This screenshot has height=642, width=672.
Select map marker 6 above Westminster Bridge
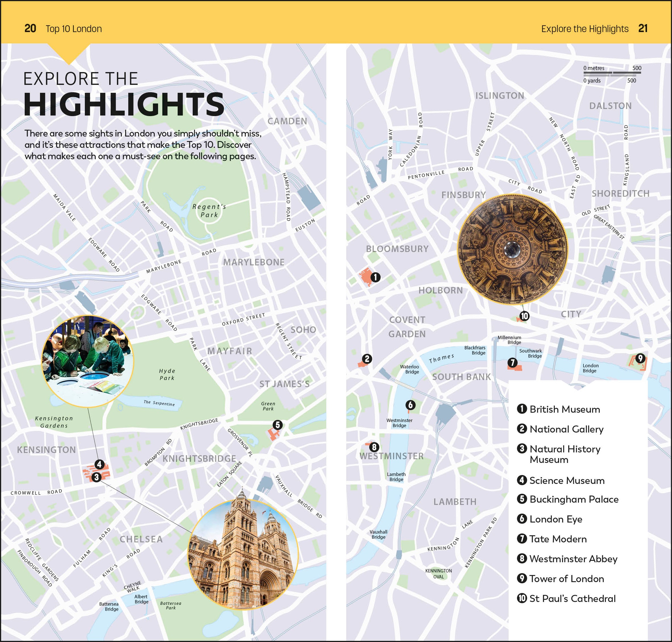click(410, 405)
